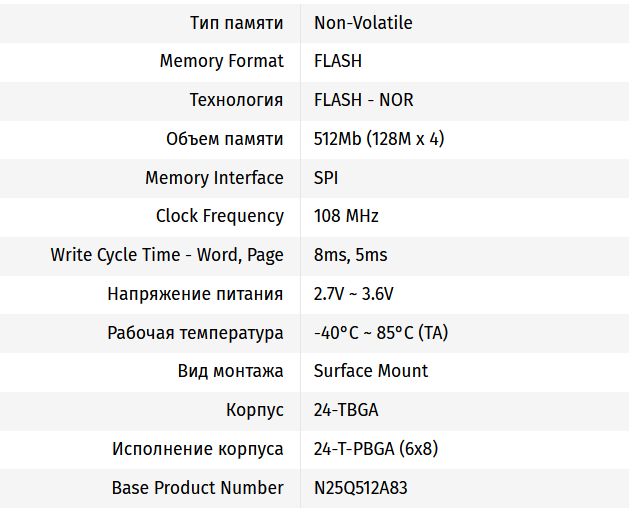Click the '24-T-PBGA (6x8)' value
This screenshot has height=513, width=629.
pyautogui.click(x=376, y=449)
